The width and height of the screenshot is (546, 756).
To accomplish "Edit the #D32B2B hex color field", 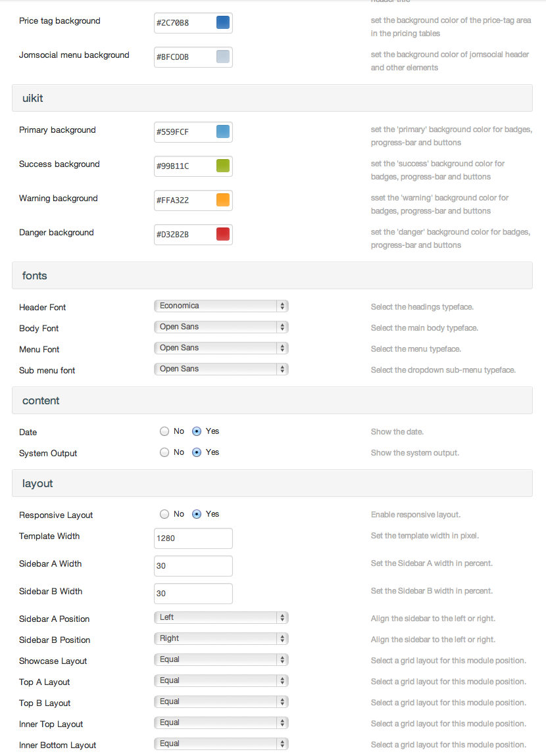I will [x=193, y=235].
